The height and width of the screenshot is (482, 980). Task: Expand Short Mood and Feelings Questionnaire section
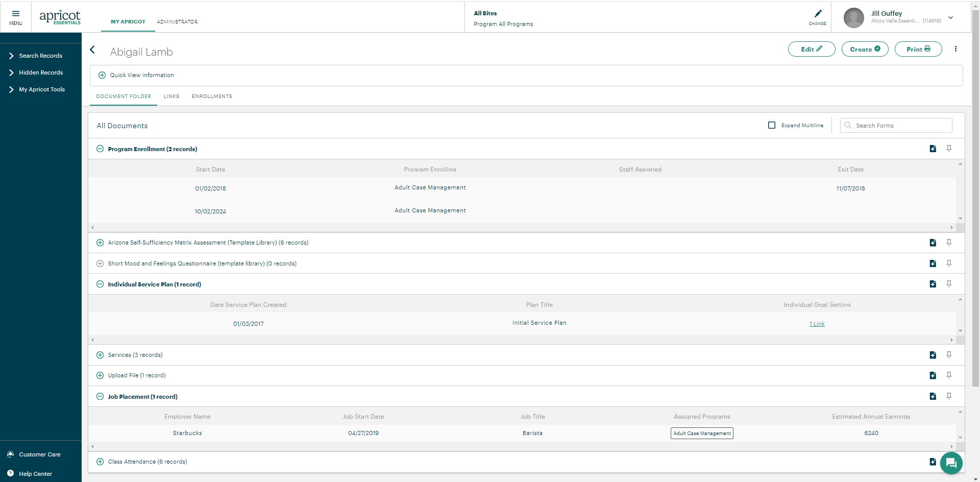pos(100,263)
